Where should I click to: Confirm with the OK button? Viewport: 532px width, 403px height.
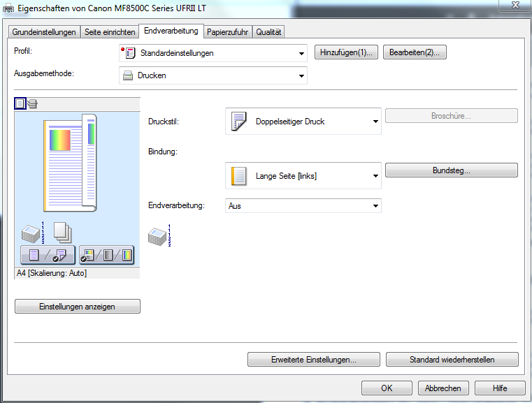point(387,388)
